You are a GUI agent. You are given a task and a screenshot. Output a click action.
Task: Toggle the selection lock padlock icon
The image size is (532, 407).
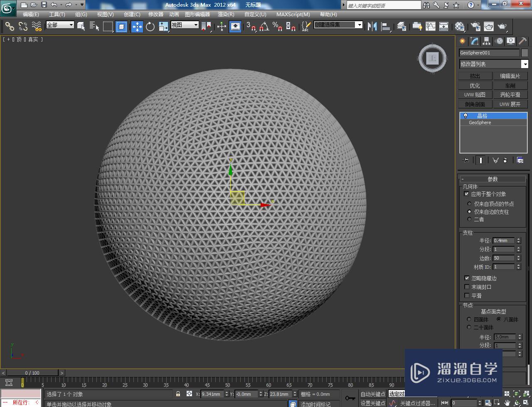coord(178,394)
